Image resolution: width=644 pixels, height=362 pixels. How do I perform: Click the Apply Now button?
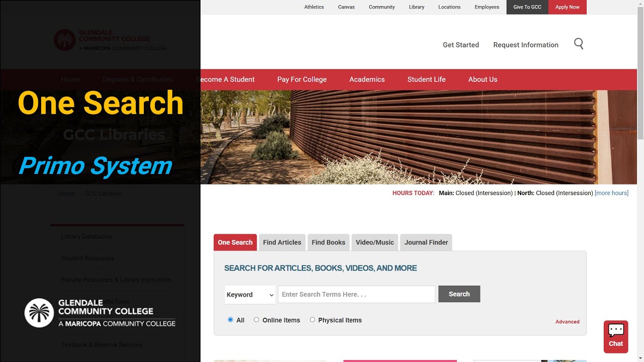click(x=568, y=7)
